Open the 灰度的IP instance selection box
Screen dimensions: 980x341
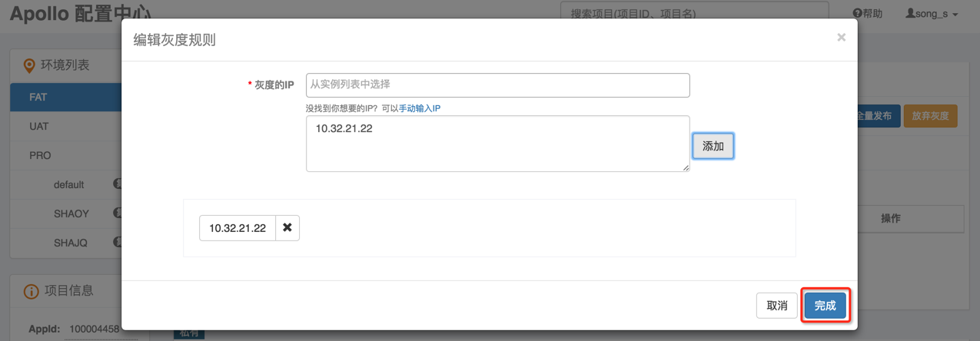497,84
